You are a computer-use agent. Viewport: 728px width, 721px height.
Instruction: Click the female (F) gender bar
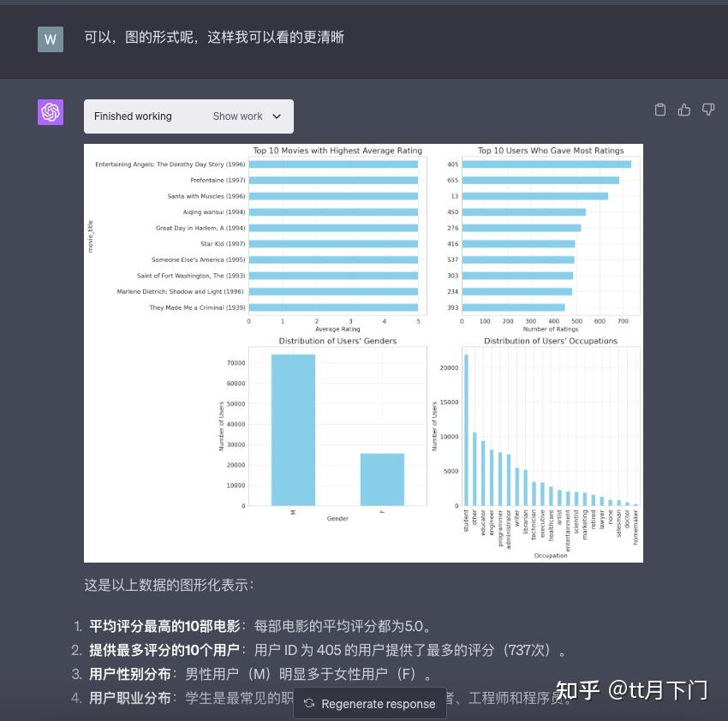click(382, 480)
